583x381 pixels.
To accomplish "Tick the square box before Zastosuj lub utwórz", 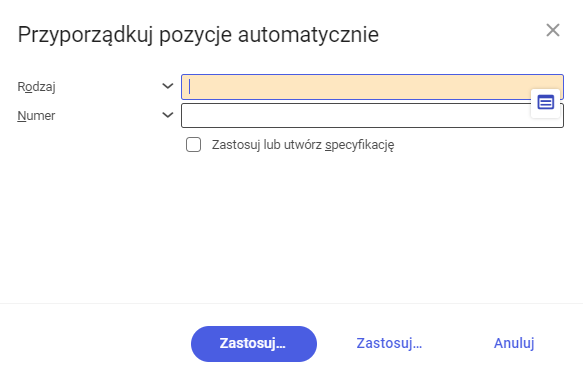I will point(193,145).
